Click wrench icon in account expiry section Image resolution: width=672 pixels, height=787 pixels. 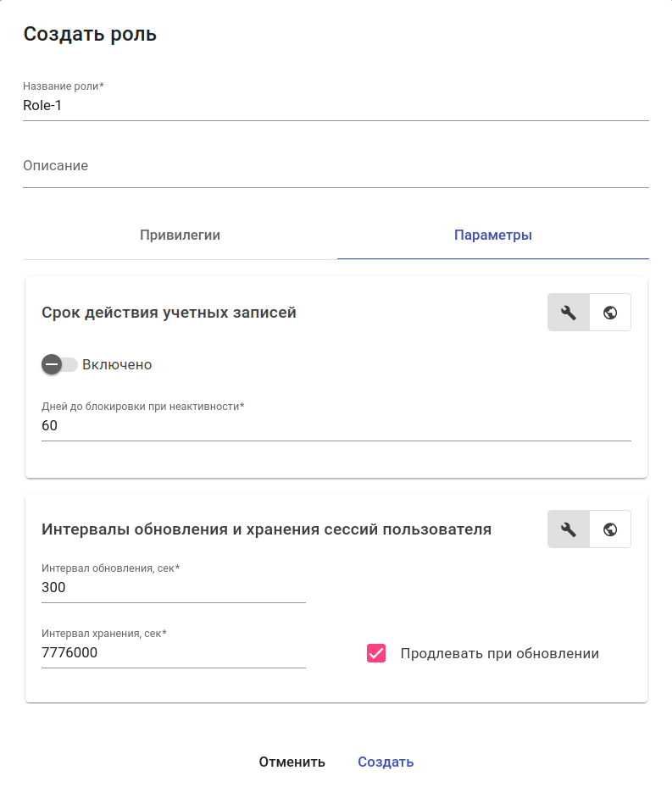point(569,313)
